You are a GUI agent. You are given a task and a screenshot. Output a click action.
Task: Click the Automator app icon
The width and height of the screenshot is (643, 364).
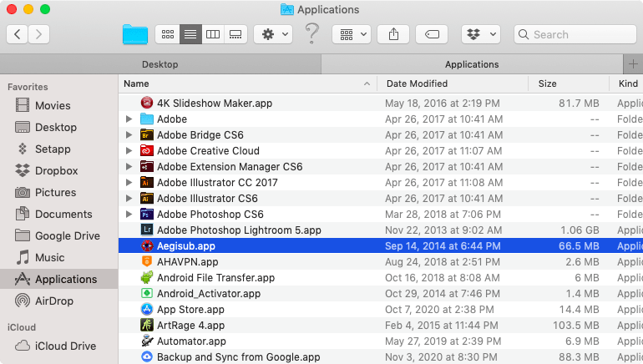pos(147,341)
